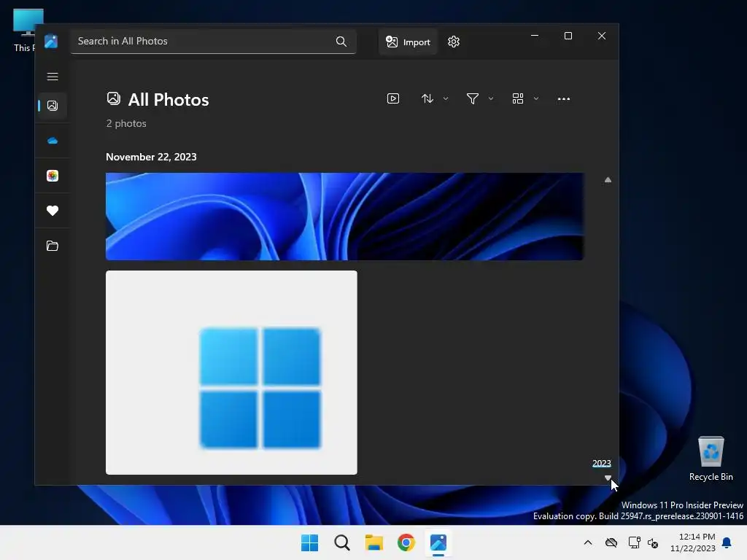Click the timeline scroll down arrow

(x=608, y=477)
